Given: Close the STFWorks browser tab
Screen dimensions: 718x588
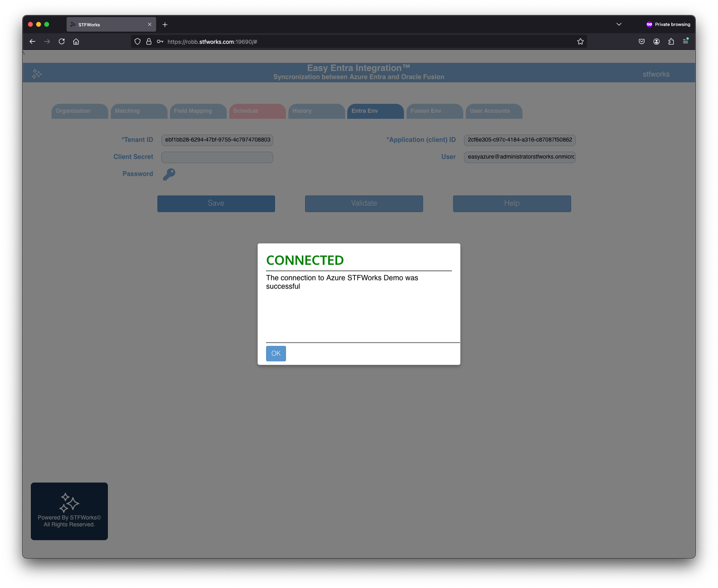Looking at the screenshot, I should pos(150,24).
